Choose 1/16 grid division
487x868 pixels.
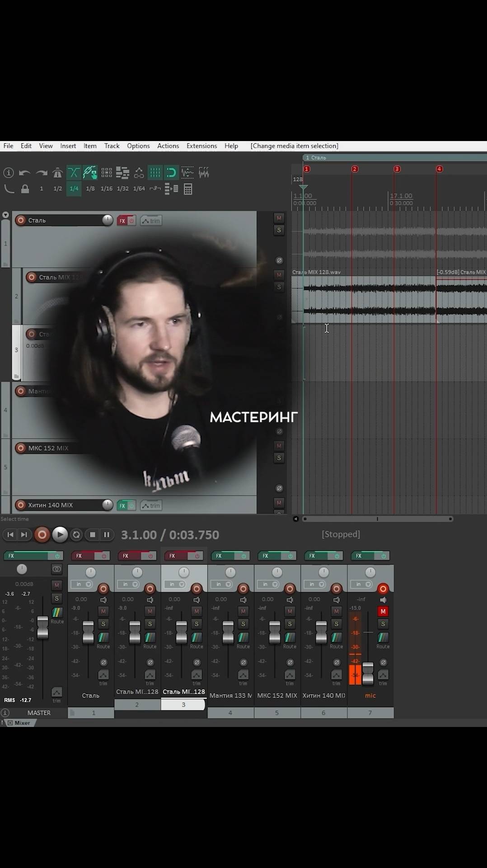[x=107, y=189]
